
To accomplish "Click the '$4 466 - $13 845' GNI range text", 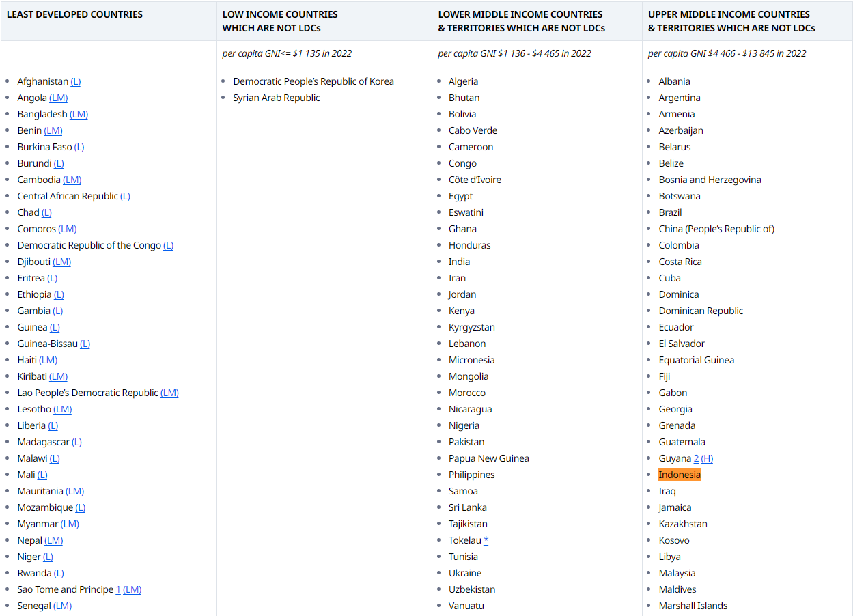I will click(x=727, y=53).
